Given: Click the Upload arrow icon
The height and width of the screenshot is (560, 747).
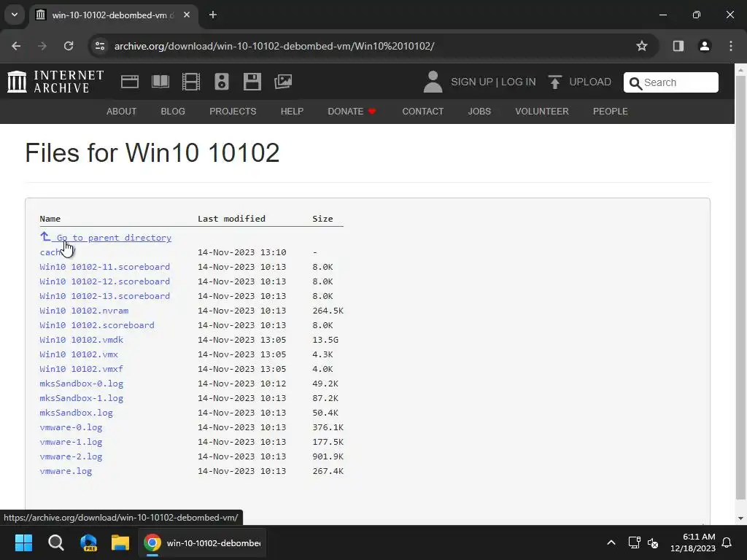Looking at the screenshot, I should [555, 82].
